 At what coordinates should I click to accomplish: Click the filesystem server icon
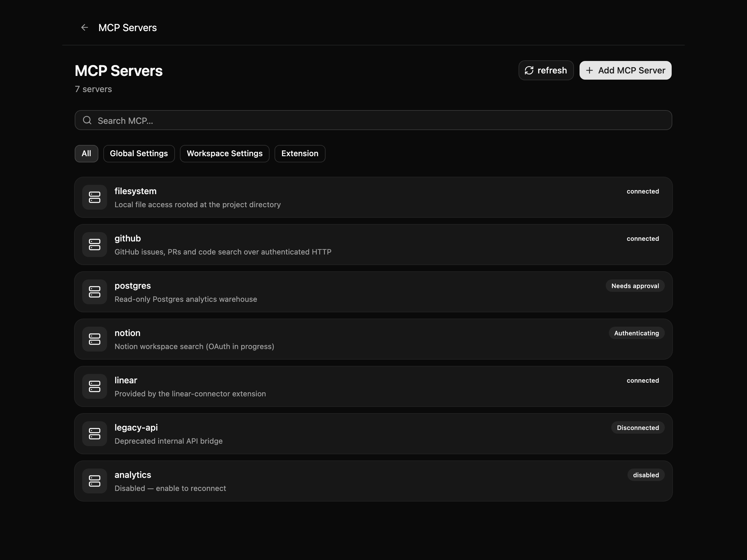tap(95, 197)
